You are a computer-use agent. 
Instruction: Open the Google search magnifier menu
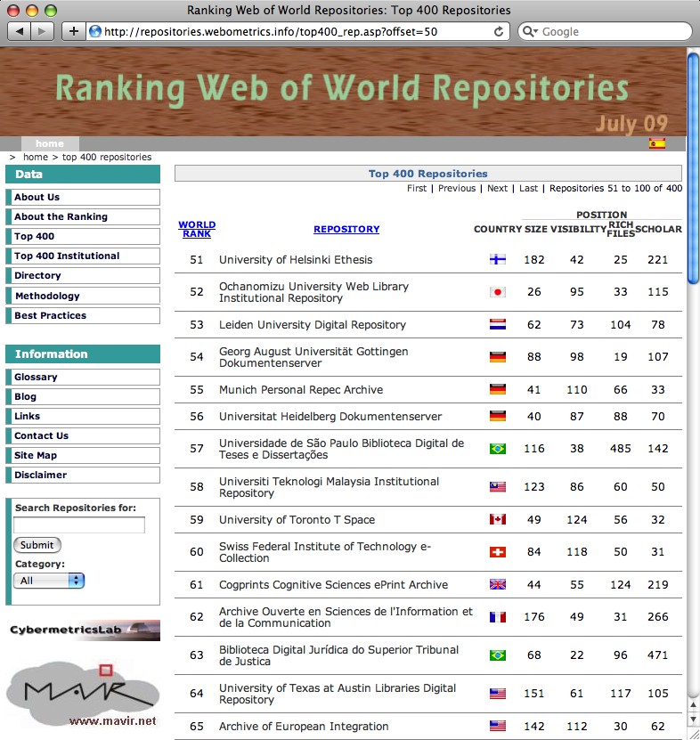click(530, 32)
